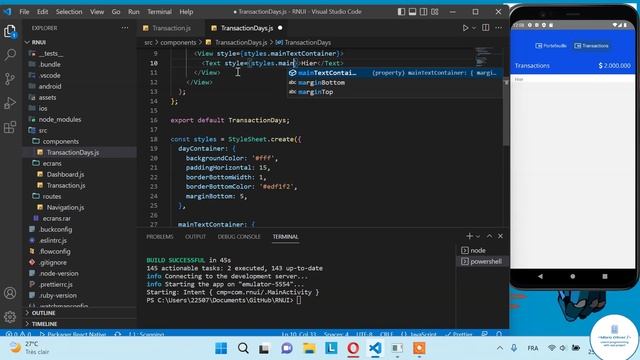Image resolution: width=640 pixels, height=360 pixels.
Task: Toggle the primary sidebar layout icon
Action: pyautogui.click(x=401, y=12)
